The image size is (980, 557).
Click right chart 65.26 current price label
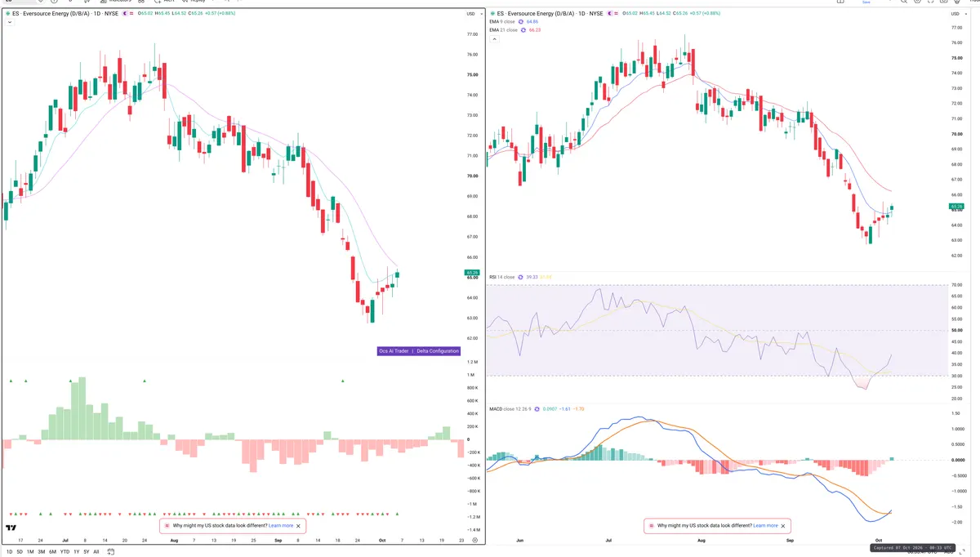(x=957, y=206)
